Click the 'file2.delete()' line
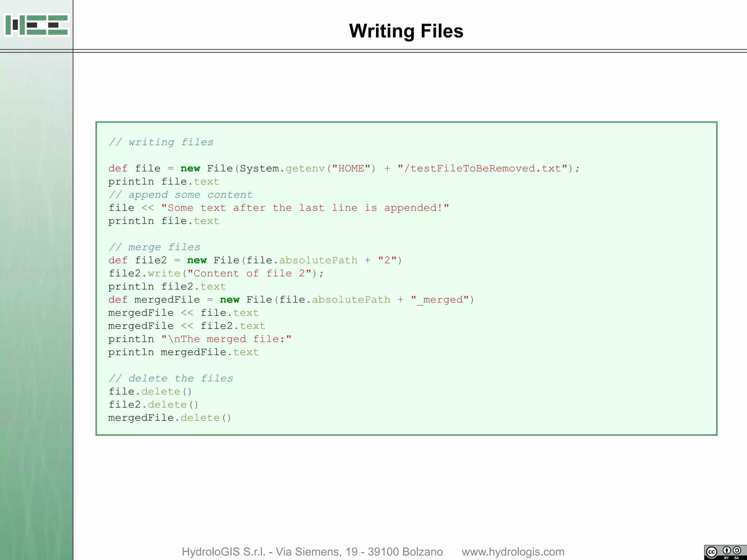The image size is (747, 560). pyautogui.click(x=154, y=405)
